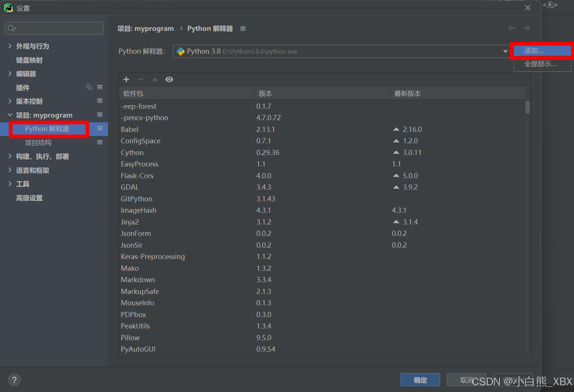The height and width of the screenshot is (392, 574).
Task: Select the Keras-Preprocessing package row
Action: (322, 256)
